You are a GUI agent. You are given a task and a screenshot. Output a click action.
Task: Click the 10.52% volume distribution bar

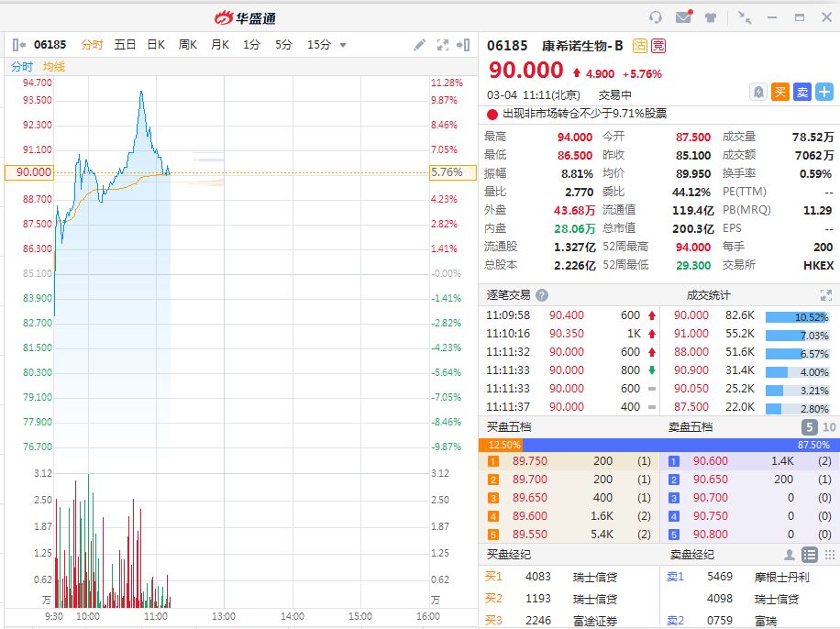(x=797, y=317)
